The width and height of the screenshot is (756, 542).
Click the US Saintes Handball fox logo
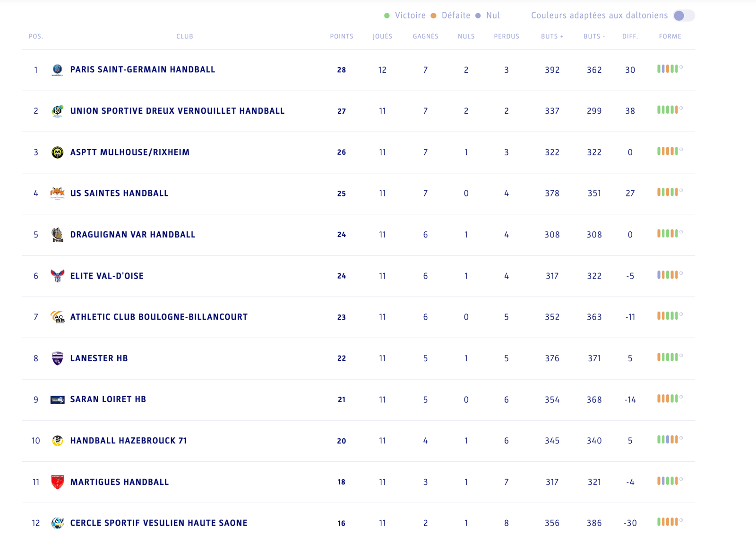tap(57, 193)
